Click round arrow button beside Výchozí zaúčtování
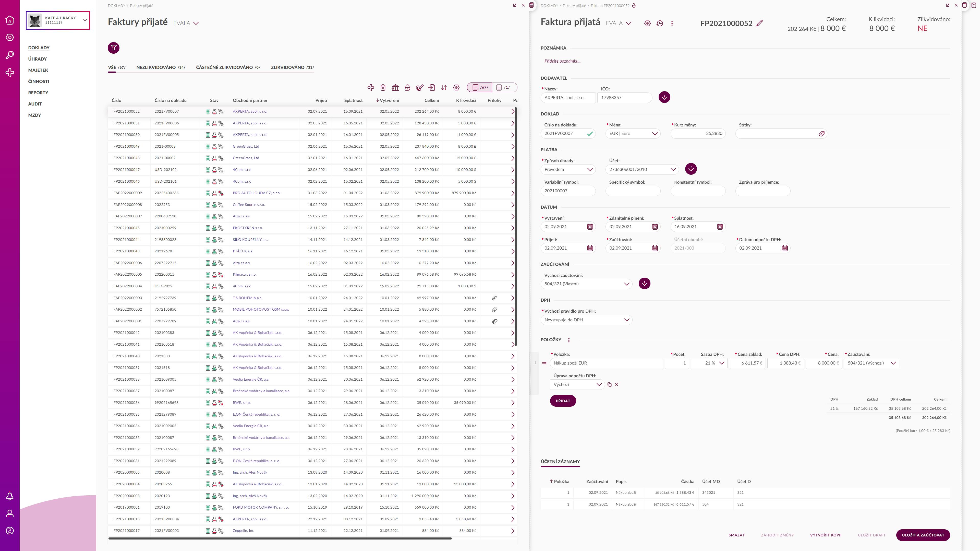 [644, 283]
